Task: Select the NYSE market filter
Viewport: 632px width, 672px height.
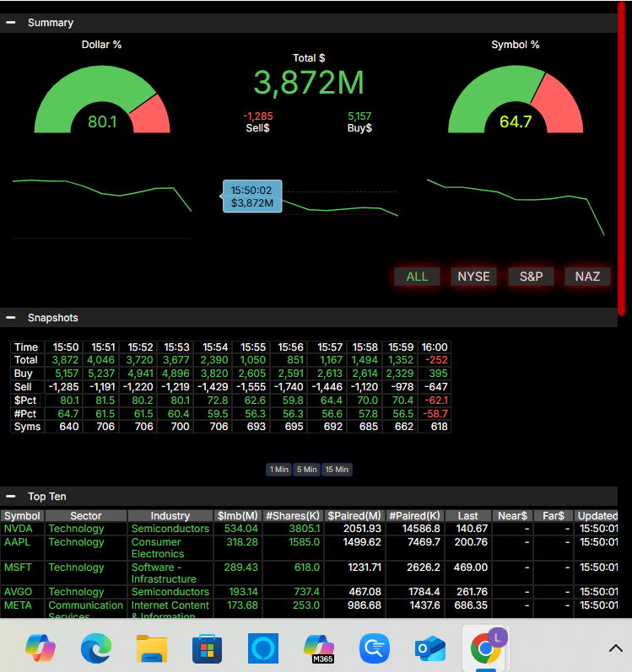Action: coord(473,277)
